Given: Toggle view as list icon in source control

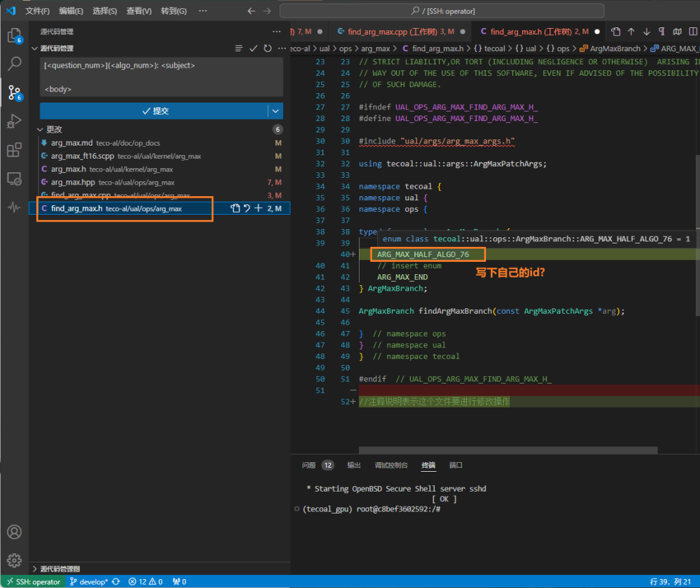Looking at the screenshot, I should pyautogui.click(x=239, y=49).
